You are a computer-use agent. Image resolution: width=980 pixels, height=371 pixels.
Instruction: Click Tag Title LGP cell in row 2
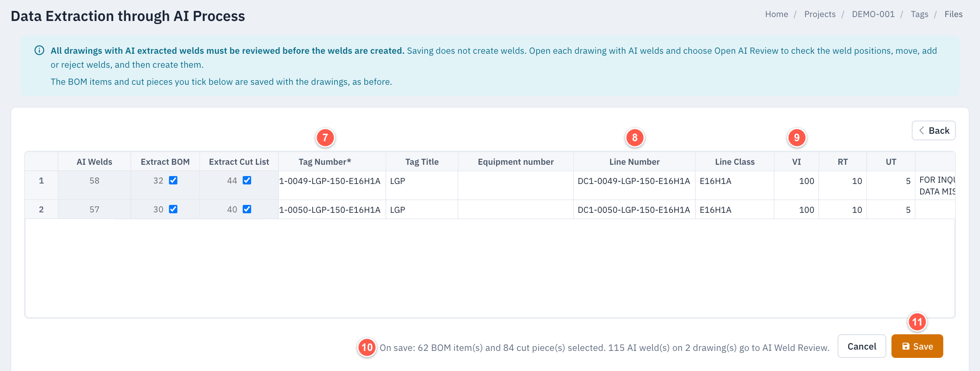click(422, 209)
